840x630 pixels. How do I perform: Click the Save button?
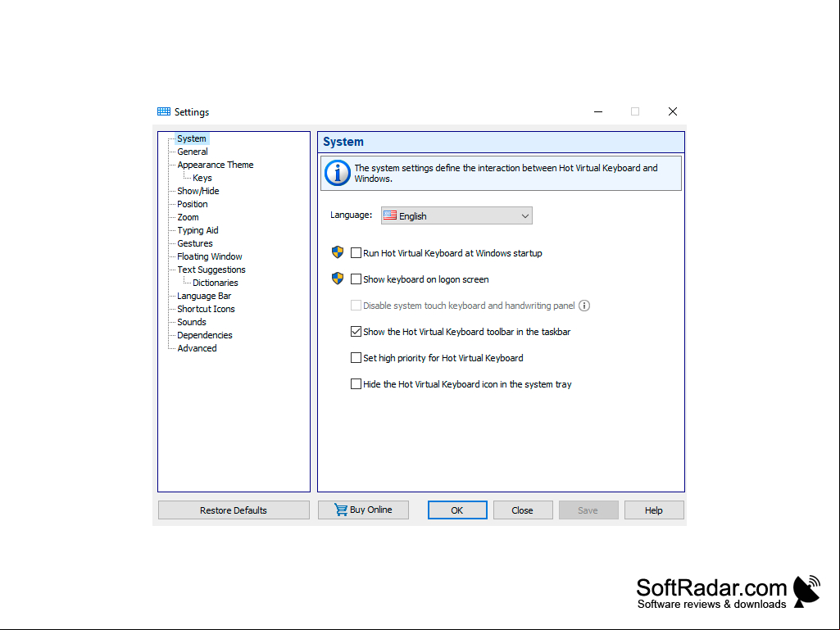[x=588, y=510]
